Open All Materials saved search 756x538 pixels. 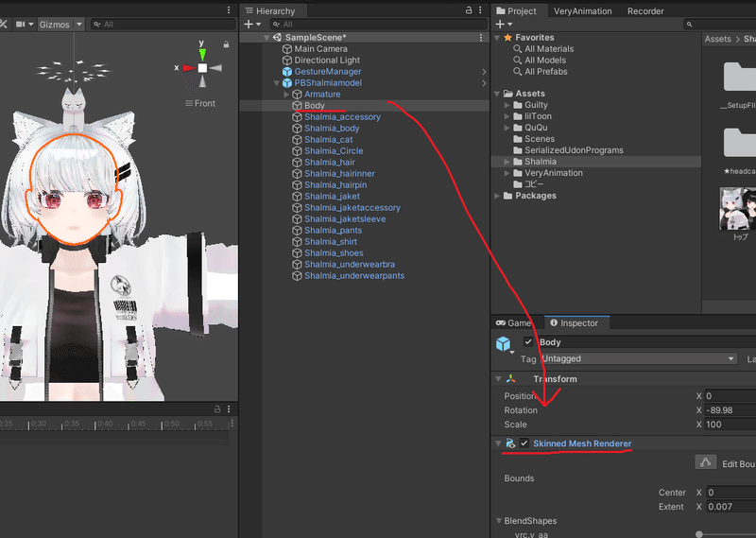click(549, 49)
